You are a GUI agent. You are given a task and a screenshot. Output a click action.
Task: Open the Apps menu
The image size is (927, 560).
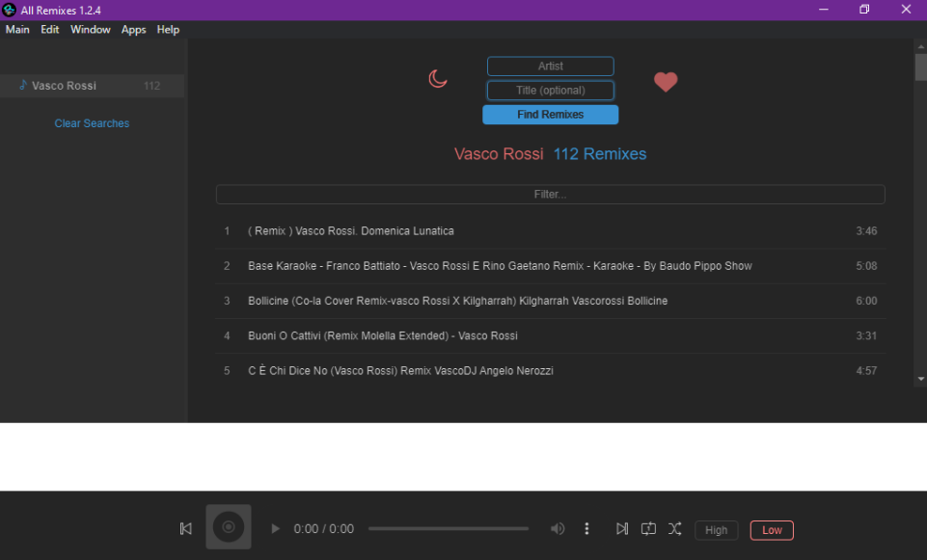click(134, 30)
